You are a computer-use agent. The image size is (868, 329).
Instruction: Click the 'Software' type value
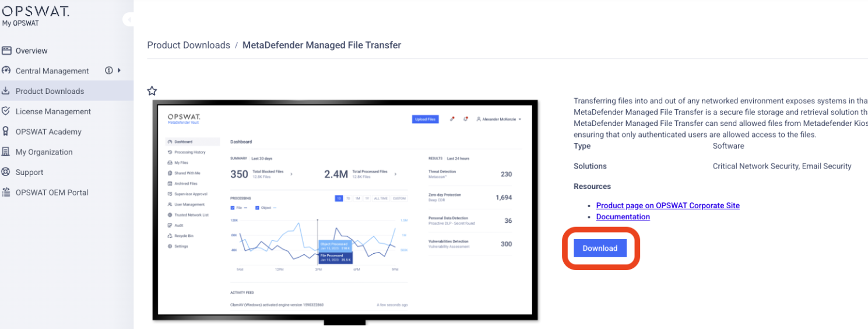729,146
